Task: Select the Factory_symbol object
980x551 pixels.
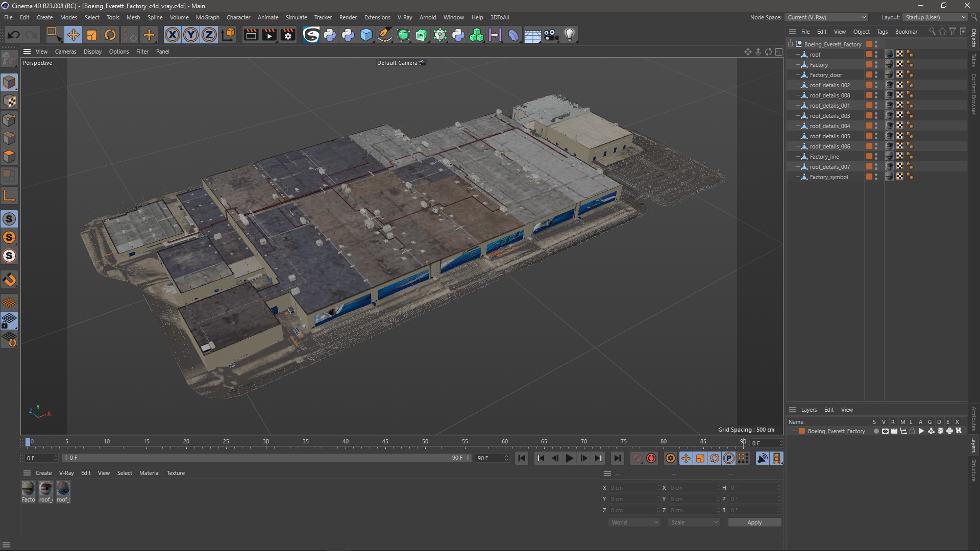Action: pyautogui.click(x=829, y=177)
